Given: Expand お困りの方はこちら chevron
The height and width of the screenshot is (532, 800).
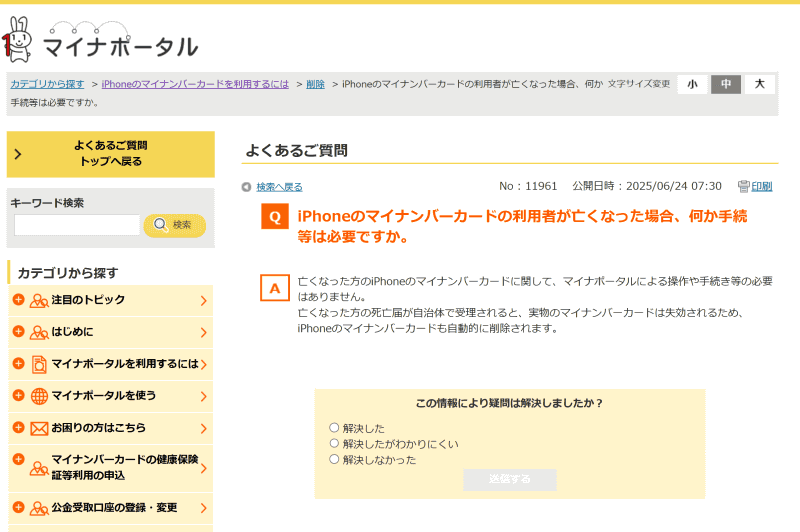Looking at the screenshot, I should [204, 428].
